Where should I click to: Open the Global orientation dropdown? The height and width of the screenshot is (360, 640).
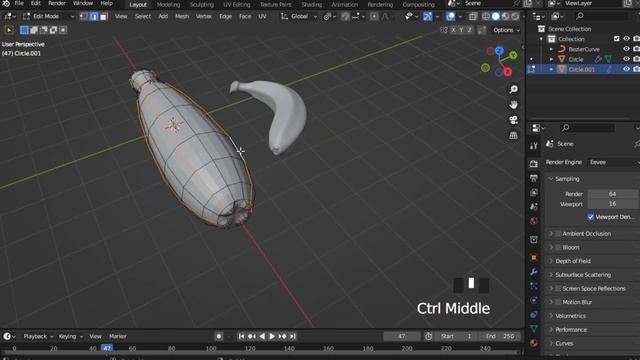click(299, 17)
